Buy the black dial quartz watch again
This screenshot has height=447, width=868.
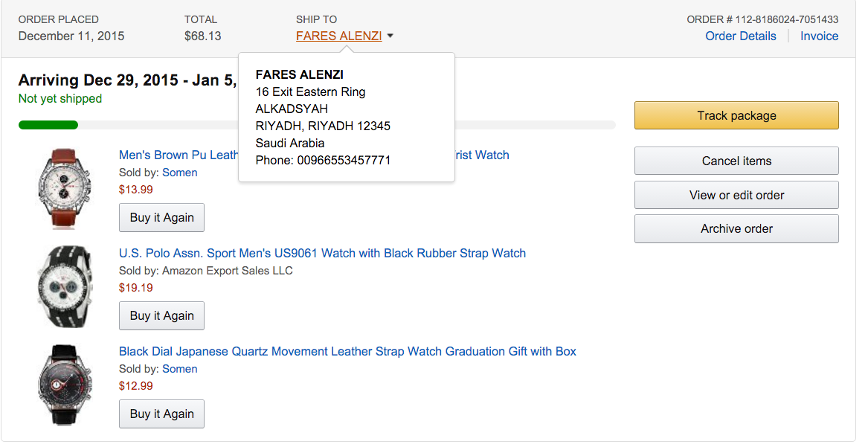point(161,414)
